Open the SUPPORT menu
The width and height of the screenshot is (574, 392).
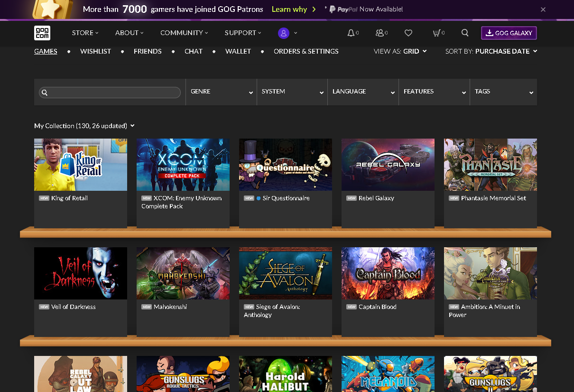tap(243, 33)
